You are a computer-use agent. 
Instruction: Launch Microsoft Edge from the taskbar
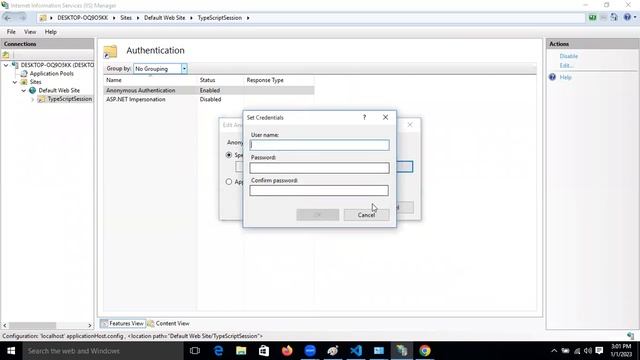click(x=218, y=351)
